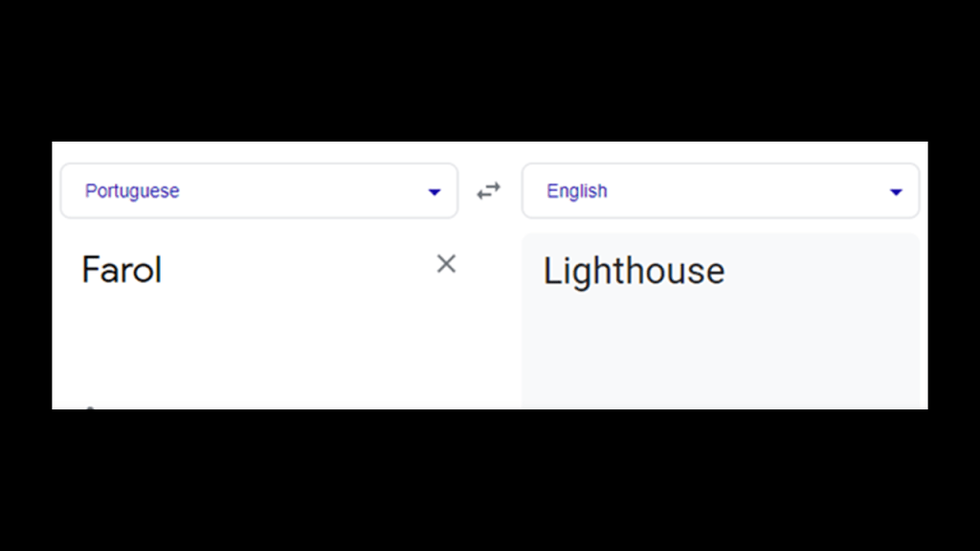This screenshot has height=551, width=980.
Task: Click the arrow on the Portuguese dropdown
Action: (434, 192)
